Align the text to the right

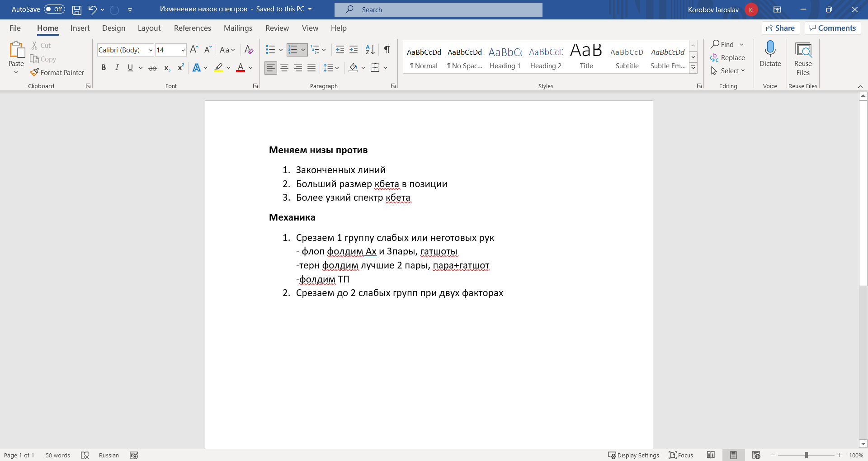298,68
